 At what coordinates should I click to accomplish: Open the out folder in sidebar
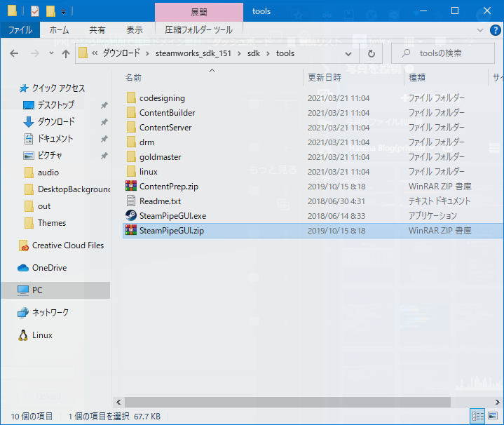pos(38,206)
